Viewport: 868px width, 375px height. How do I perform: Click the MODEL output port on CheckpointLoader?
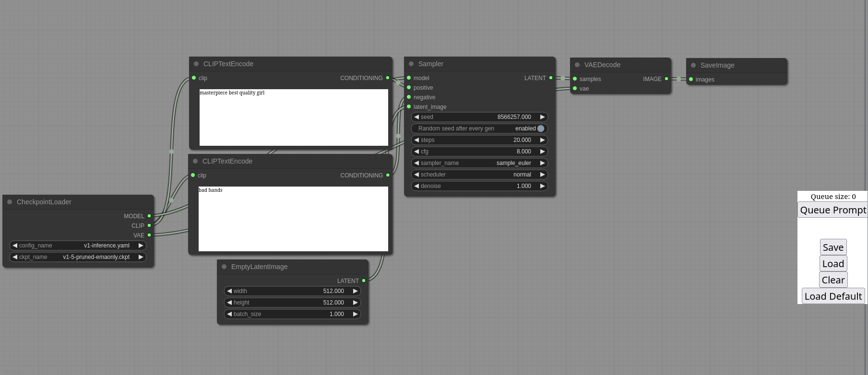[x=149, y=216]
